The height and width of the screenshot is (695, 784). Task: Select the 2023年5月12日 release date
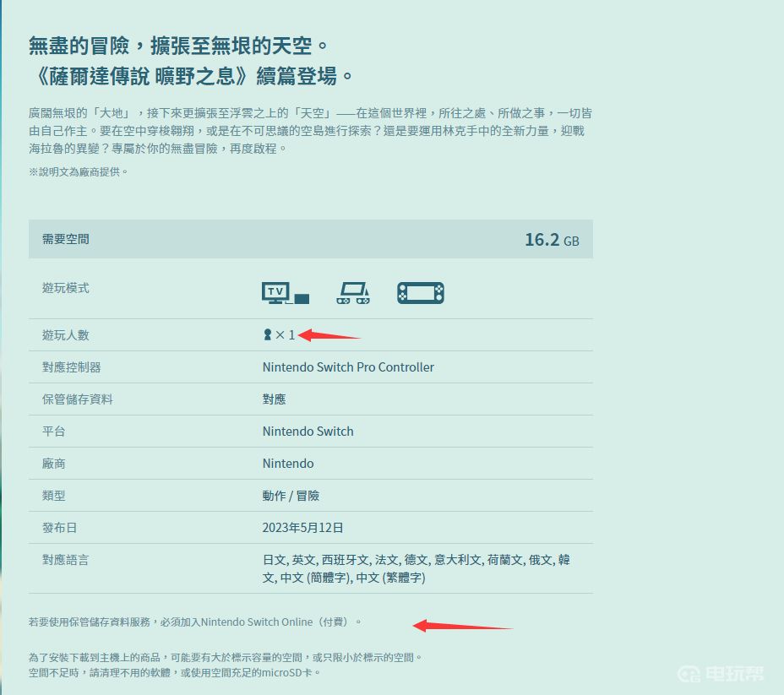302,528
